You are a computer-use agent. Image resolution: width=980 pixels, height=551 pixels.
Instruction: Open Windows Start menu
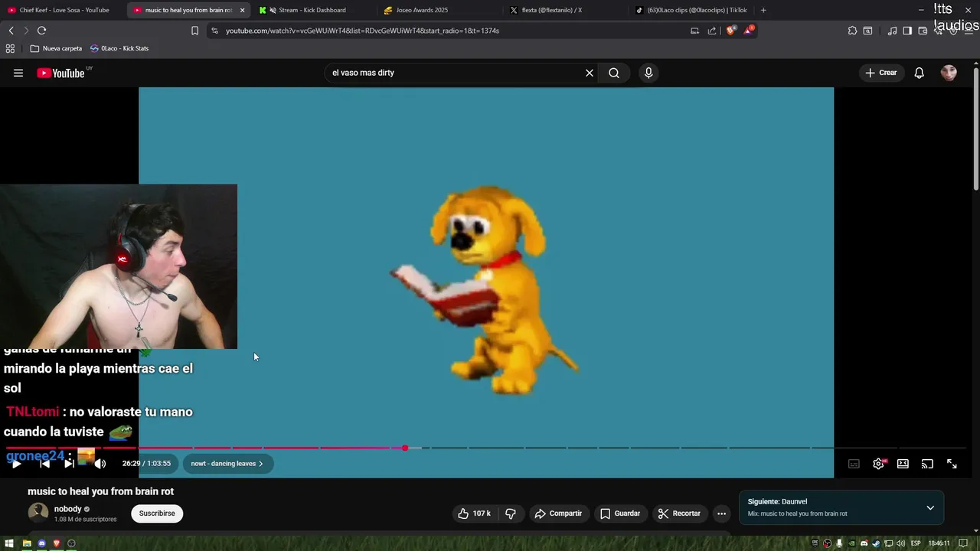[x=8, y=543]
